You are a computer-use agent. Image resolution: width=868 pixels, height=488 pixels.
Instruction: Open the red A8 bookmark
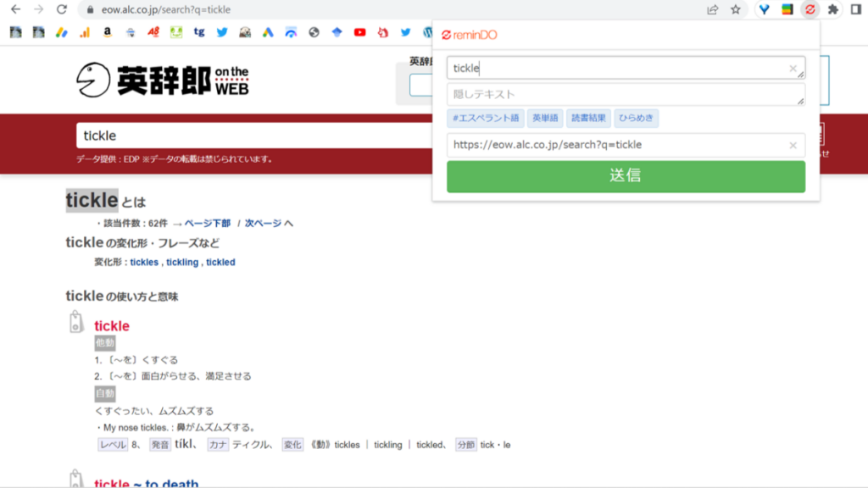[153, 33]
